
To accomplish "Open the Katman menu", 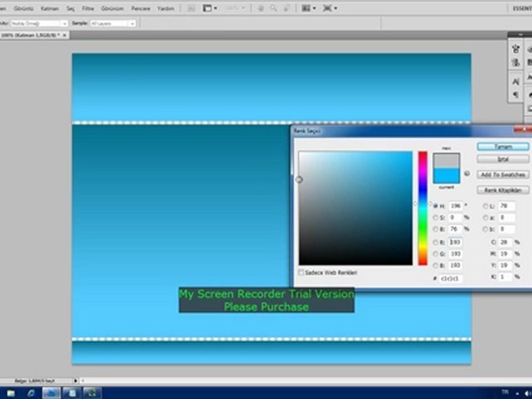I will (49, 8).
